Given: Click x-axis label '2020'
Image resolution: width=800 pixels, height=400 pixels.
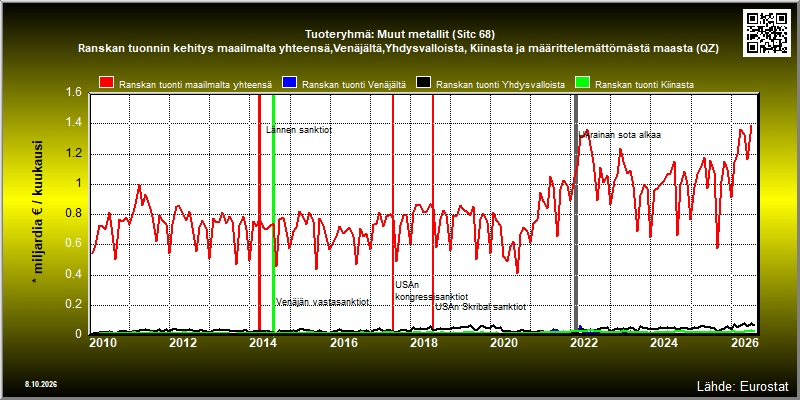Looking at the screenshot, I should coord(503,342).
